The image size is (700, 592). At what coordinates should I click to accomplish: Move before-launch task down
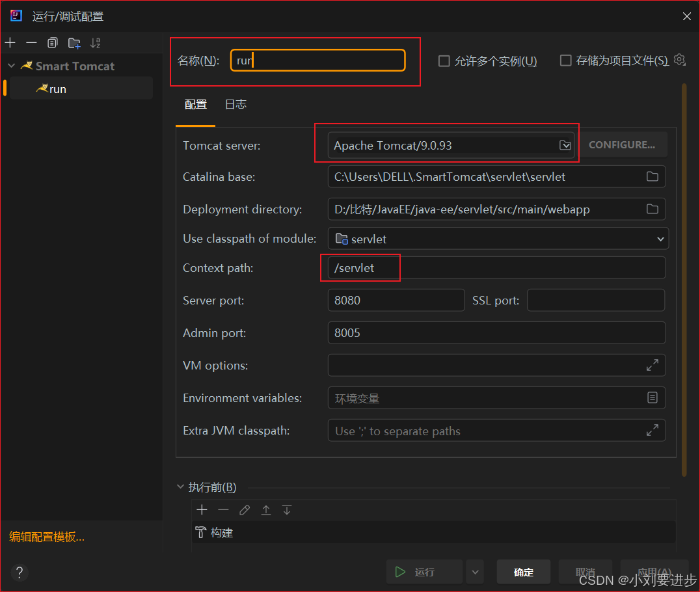[x=287, y=510]
